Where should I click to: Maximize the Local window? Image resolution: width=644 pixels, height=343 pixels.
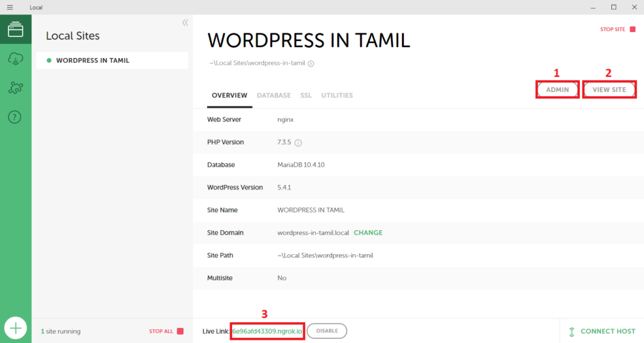pos(614,8)
